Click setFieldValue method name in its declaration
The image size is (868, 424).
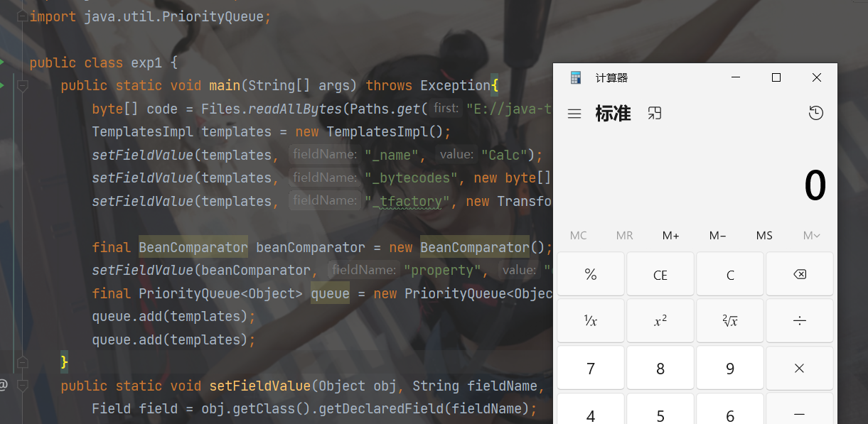pos(260,386)
